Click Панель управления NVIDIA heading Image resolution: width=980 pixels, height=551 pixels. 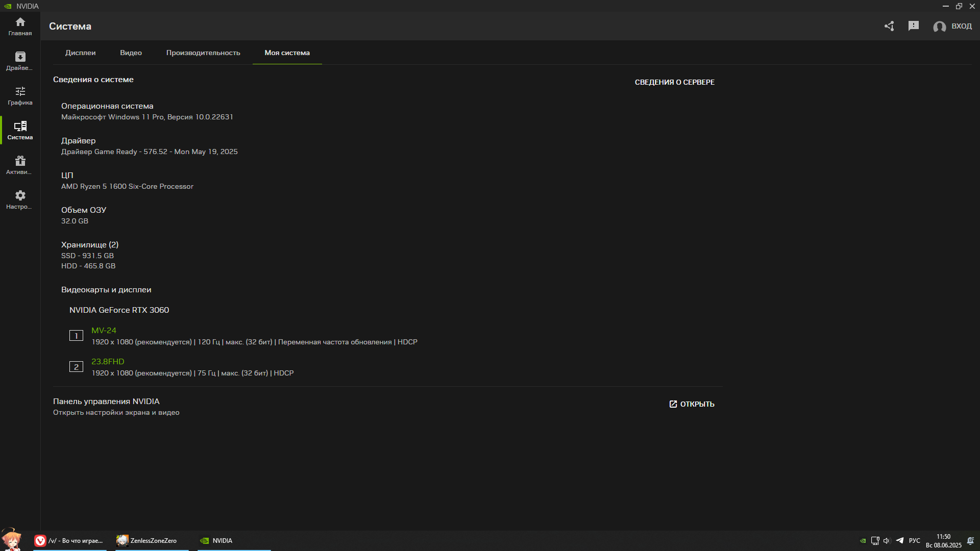pyautogui.click(x=106, y=402)
